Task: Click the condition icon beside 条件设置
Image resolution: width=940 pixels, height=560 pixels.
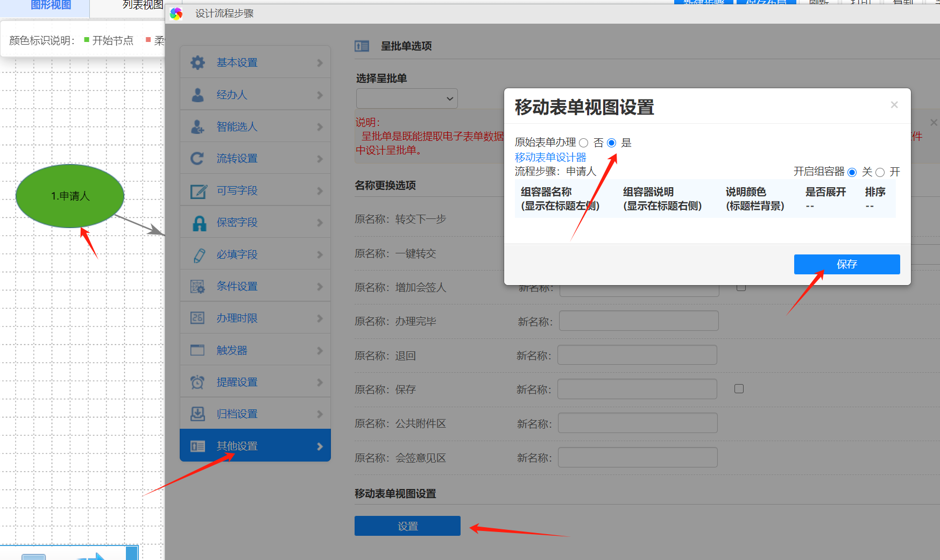Action: [x=197, y=286]
